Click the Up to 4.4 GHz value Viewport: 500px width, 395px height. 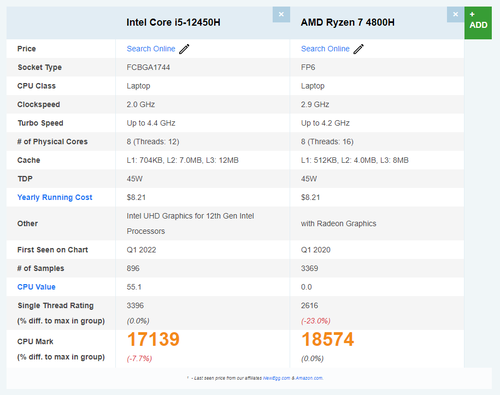click(x=151, y=123)
